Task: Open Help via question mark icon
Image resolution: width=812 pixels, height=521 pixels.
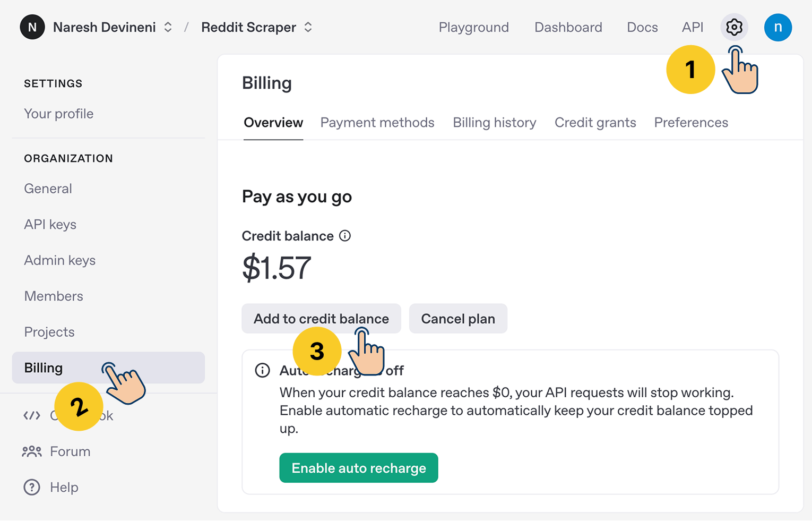Action: [32, 487]
